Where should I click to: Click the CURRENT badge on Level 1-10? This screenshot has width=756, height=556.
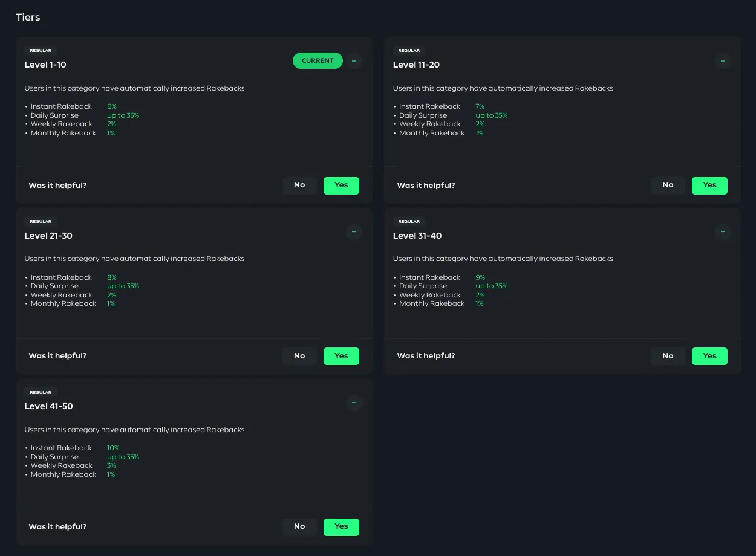pos(318,60)
